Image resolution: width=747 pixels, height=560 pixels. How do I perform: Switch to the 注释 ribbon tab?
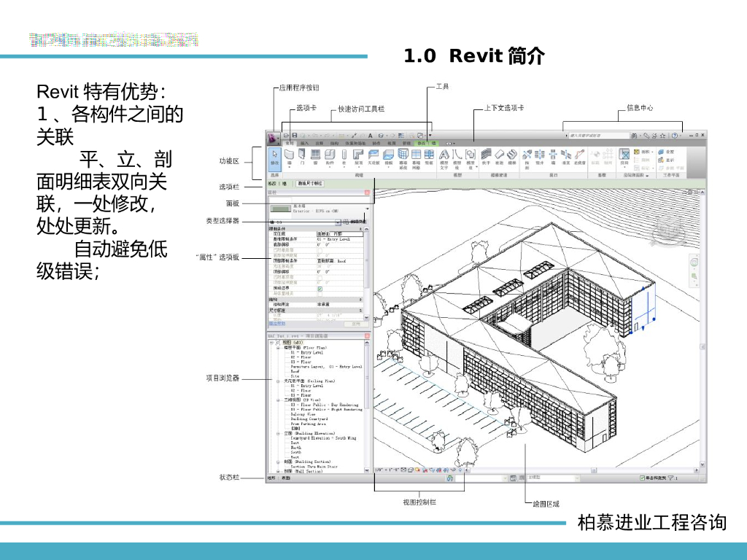click(320, 144)
